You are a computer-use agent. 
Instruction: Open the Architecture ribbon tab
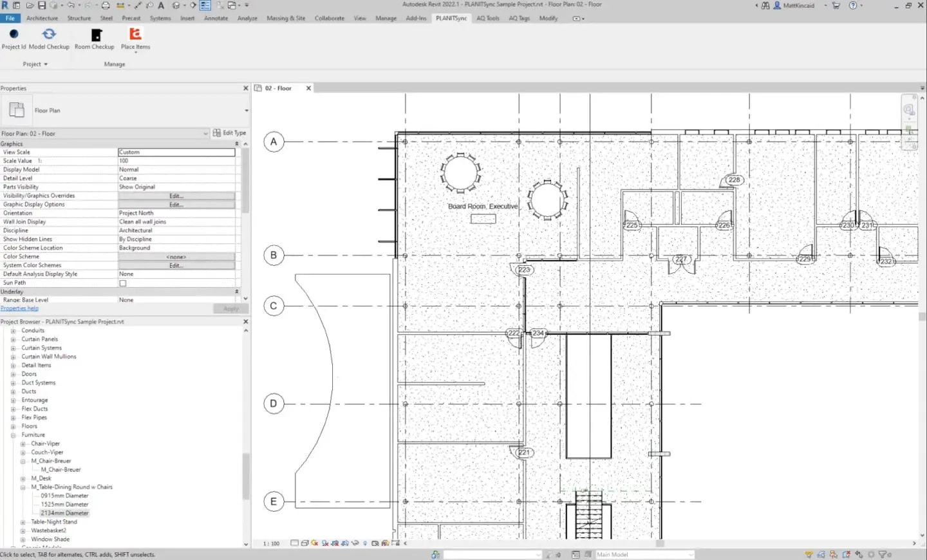[42, 18]
